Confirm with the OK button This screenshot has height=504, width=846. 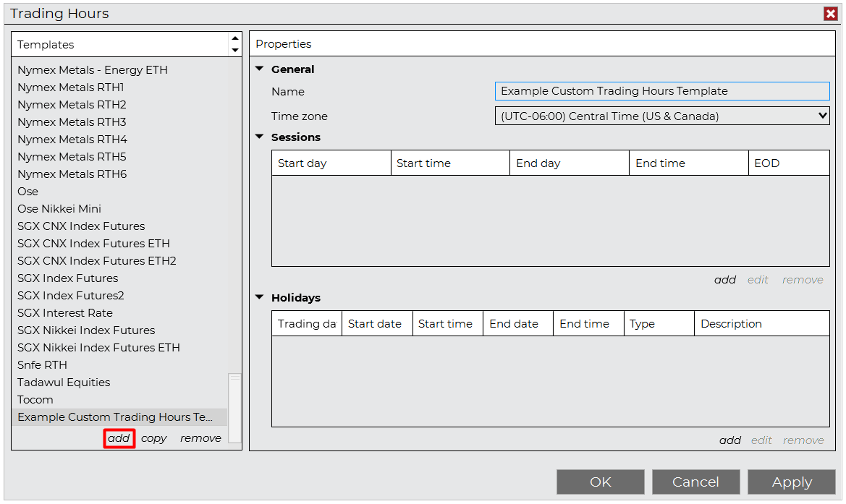601,482
